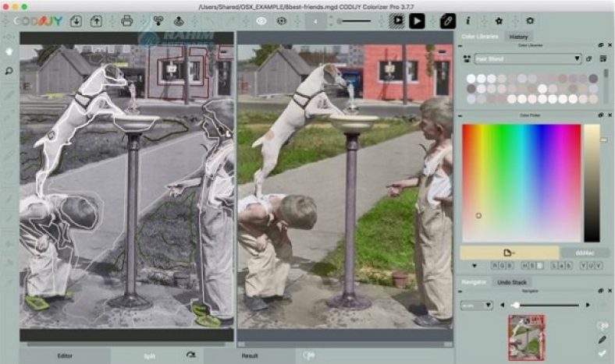This screenshot has width=615, height=364.
Task: Open the Navigator zoom level dropdown
Action: point(476,305)
